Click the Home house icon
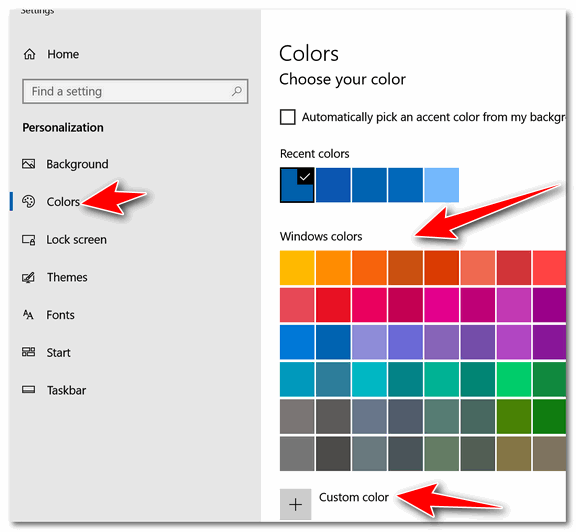 tap(30, 54)
